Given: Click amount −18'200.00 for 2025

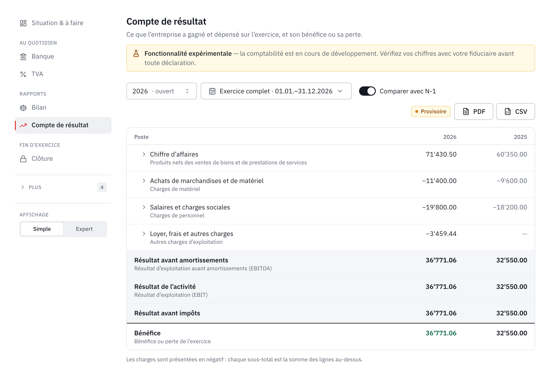Looking at the screenshot, I should tap(510, 207).
